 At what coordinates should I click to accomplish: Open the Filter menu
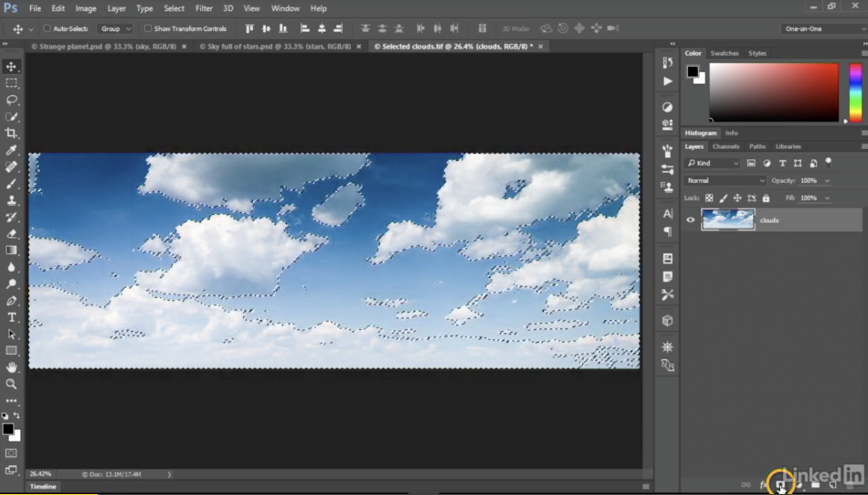point(204,8)
